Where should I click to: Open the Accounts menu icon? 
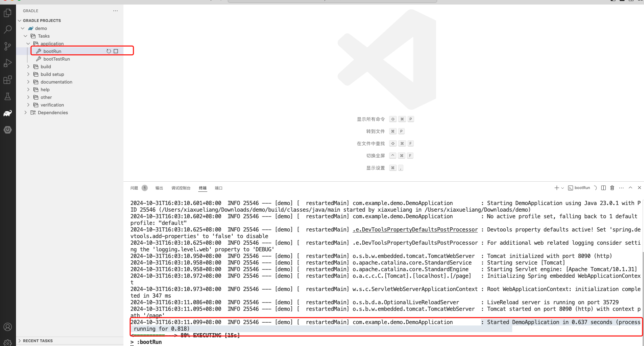pos(8,327)
